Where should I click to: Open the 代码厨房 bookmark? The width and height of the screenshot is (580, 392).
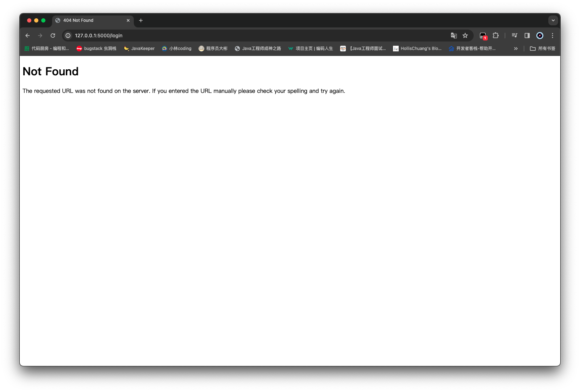pyautogui.click(x=46, y=49)
